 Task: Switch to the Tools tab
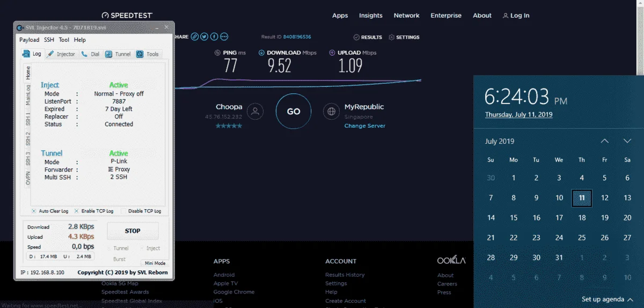[x=147, y=54]
